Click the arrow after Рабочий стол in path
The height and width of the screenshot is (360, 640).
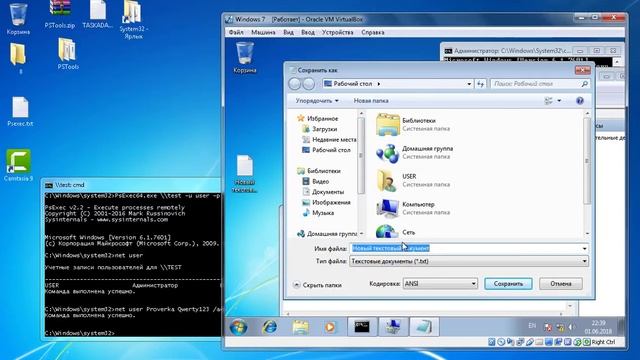point(379,84)
